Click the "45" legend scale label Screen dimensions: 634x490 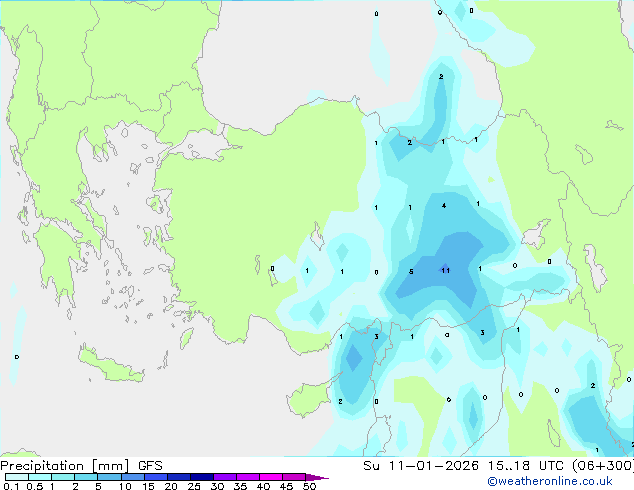pos(286,486)
